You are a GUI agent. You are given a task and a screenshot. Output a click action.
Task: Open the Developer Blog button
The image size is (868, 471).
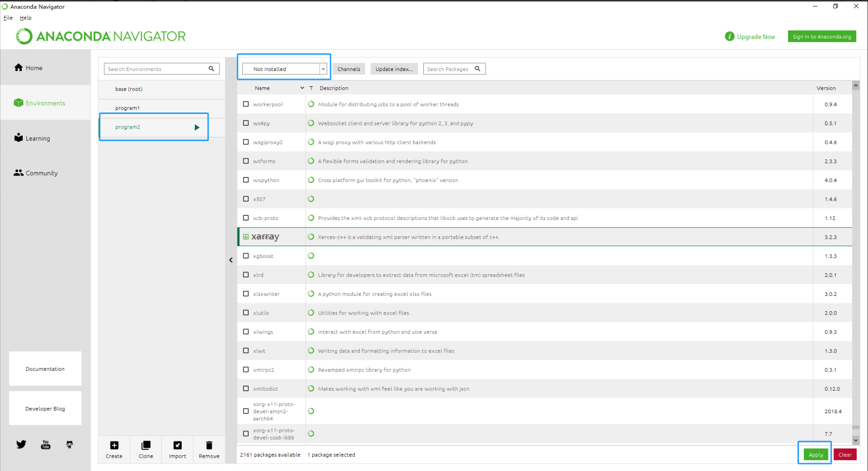(x=45, y=408)
